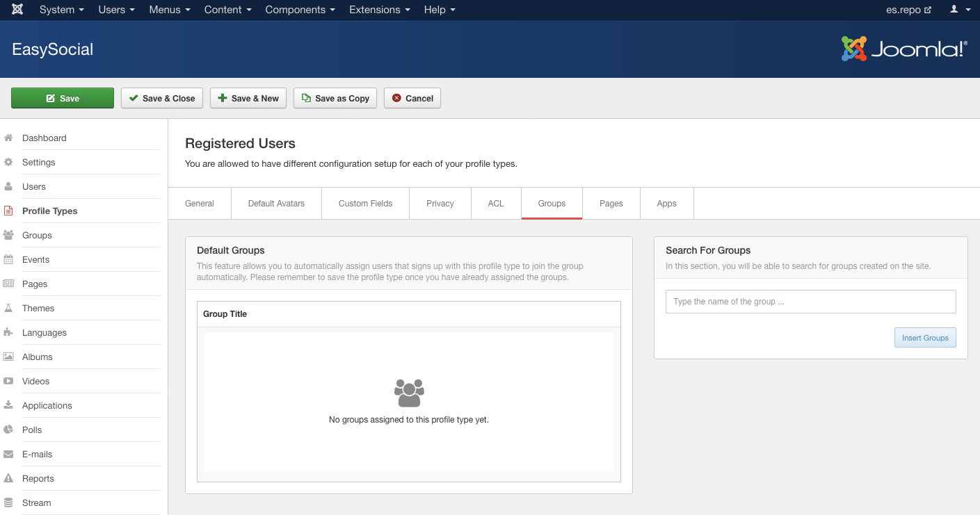980x515 pixels.
Task: Click the Settings gear icon in sidebar
Action: (x=8, y=162)
